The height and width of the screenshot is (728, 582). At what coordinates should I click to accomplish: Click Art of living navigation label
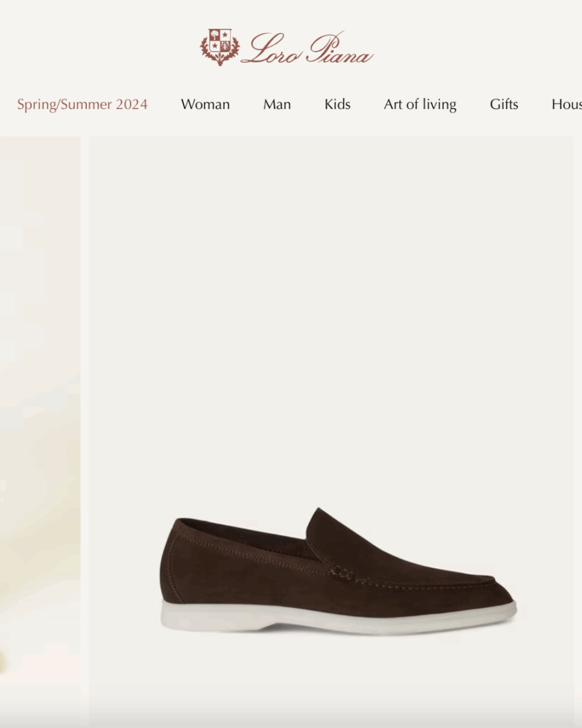point(420,104)
